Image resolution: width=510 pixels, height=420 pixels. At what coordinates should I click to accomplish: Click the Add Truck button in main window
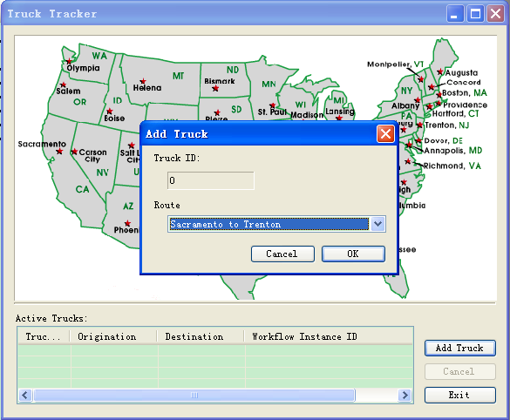point(460,349)
